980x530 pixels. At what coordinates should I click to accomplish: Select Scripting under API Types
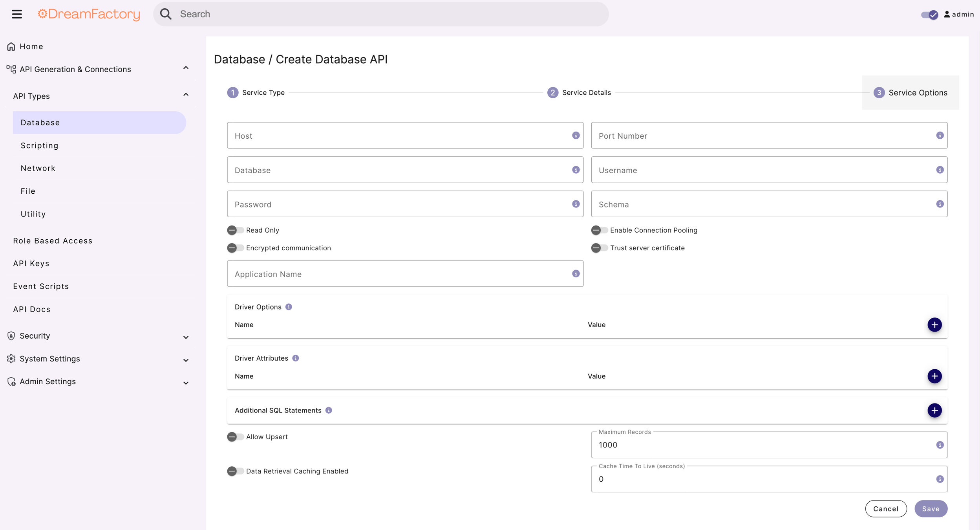(39, 145)
